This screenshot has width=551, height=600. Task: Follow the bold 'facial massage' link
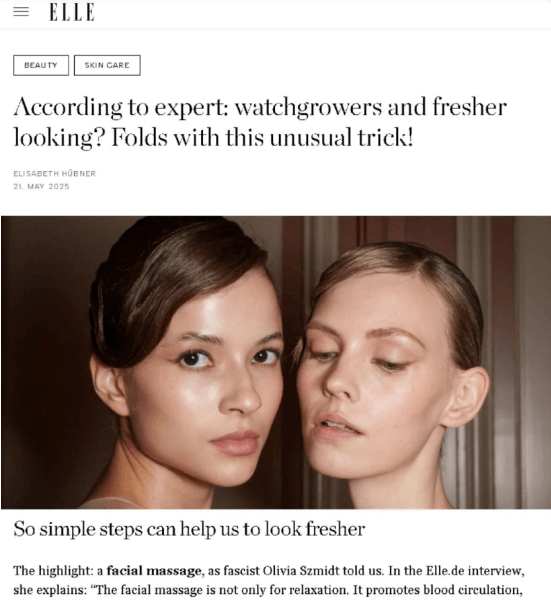point(154,571)
